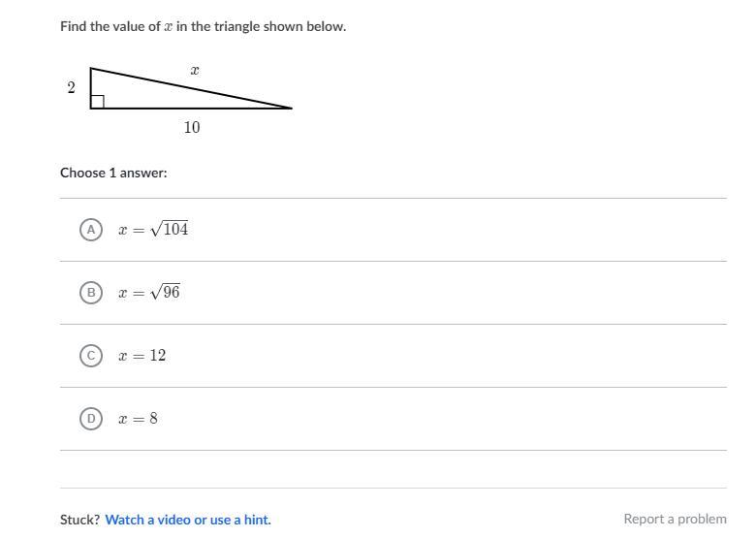Click the pointed right tip of the triangle
Viewport: 756px width, 538px height.
pos(290,108)
